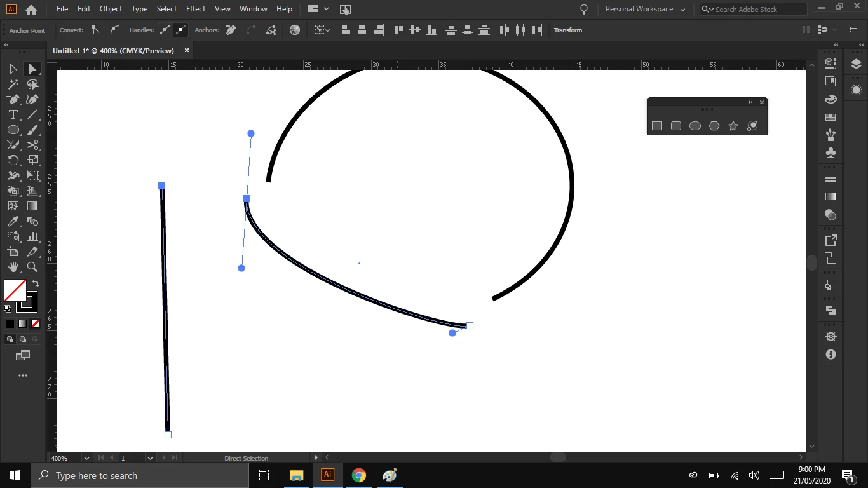
Task: Select the Scale tool
Action: 32,160
